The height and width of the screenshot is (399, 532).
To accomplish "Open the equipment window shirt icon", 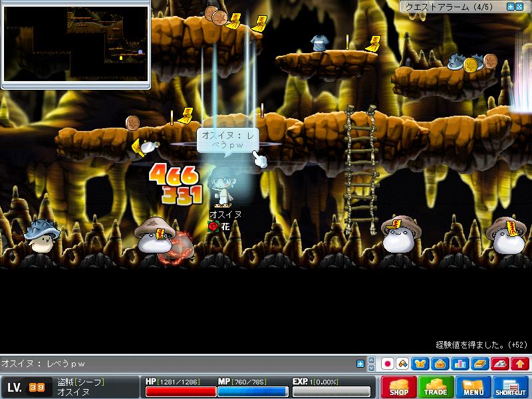I will tap(420, 364).
